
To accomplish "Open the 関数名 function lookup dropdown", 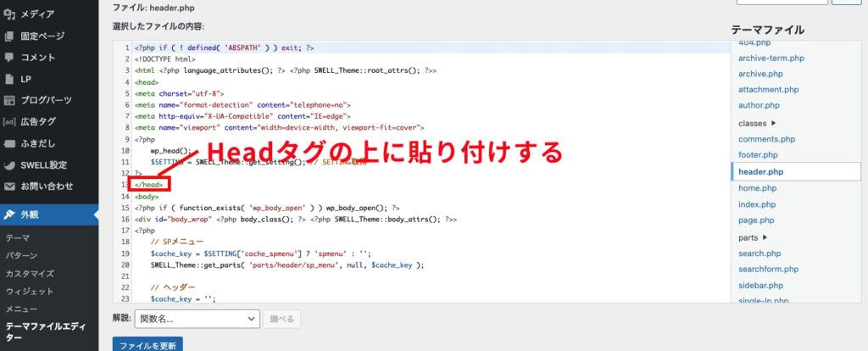I will pyautogui.click(x=197, y=319).
